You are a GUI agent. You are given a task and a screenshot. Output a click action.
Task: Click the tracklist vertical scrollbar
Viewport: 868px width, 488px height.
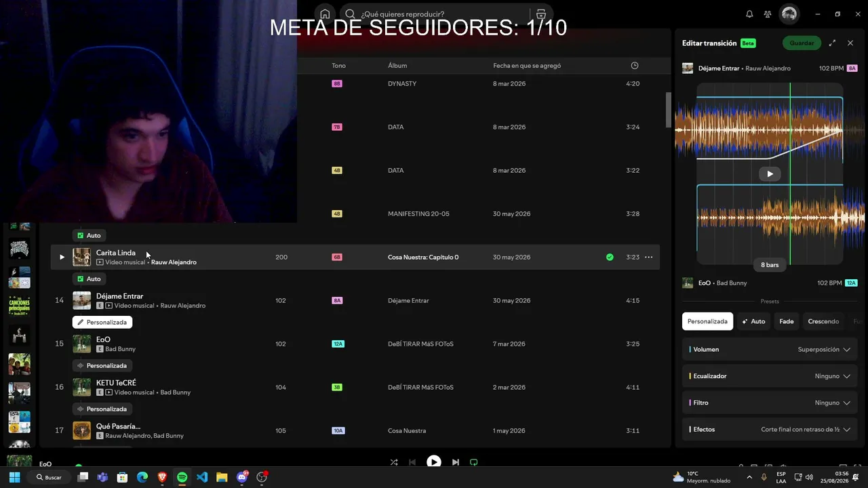pos(668,110)
